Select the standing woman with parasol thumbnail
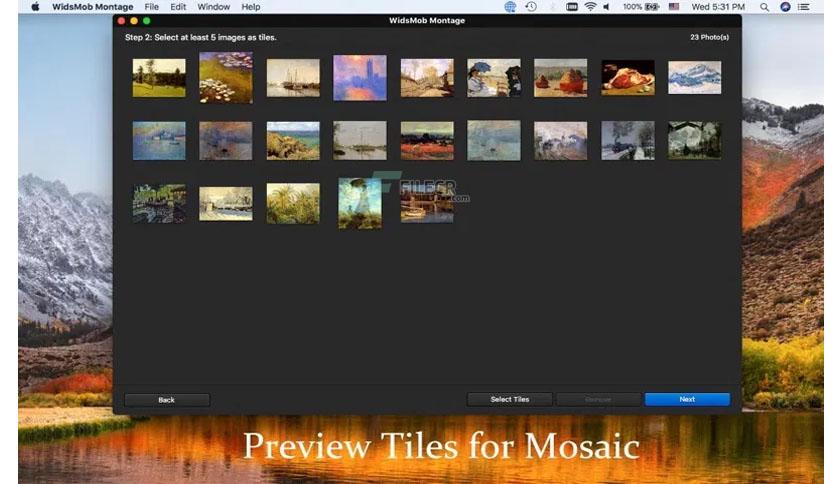This screenshot has height=484, width=836. coord(360,204)
